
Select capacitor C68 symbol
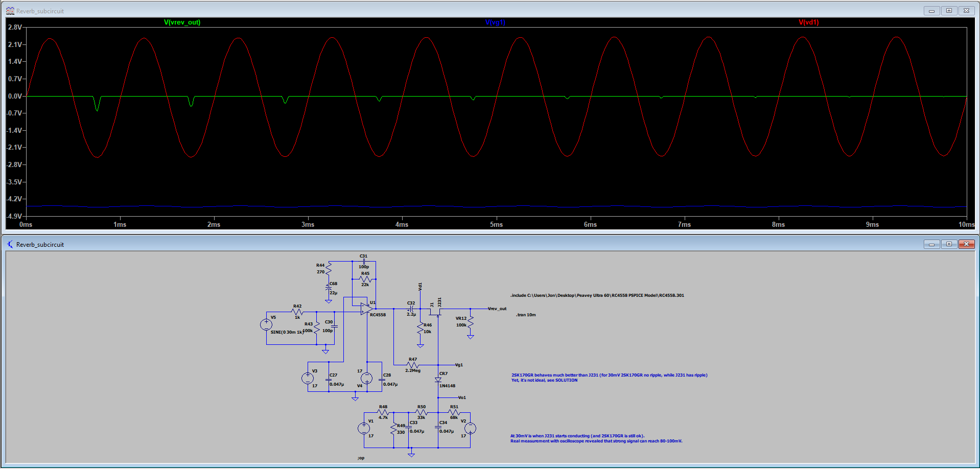tap(329, 288)
